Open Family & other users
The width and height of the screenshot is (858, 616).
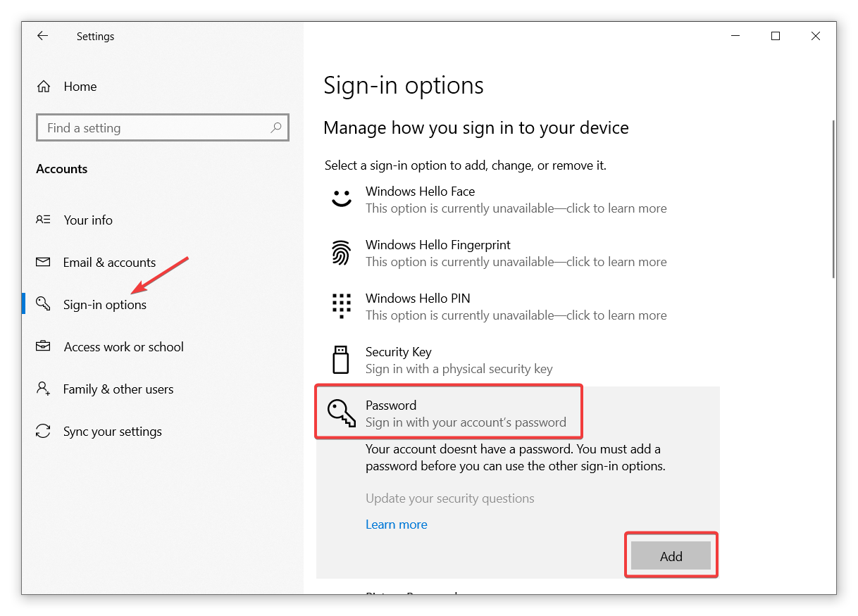118,389
